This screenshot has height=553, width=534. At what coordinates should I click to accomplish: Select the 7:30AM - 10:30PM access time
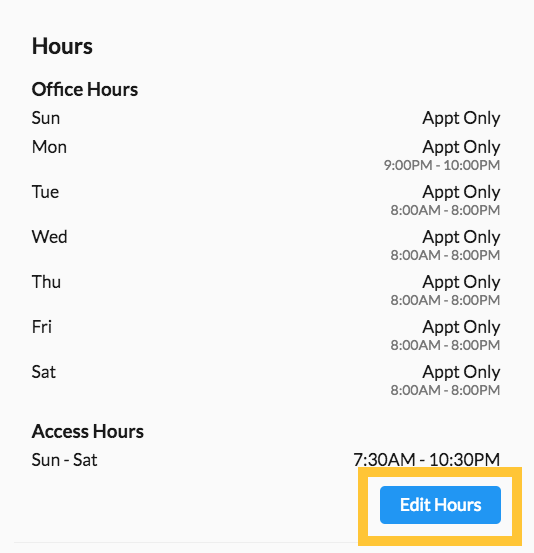[426, 460]
